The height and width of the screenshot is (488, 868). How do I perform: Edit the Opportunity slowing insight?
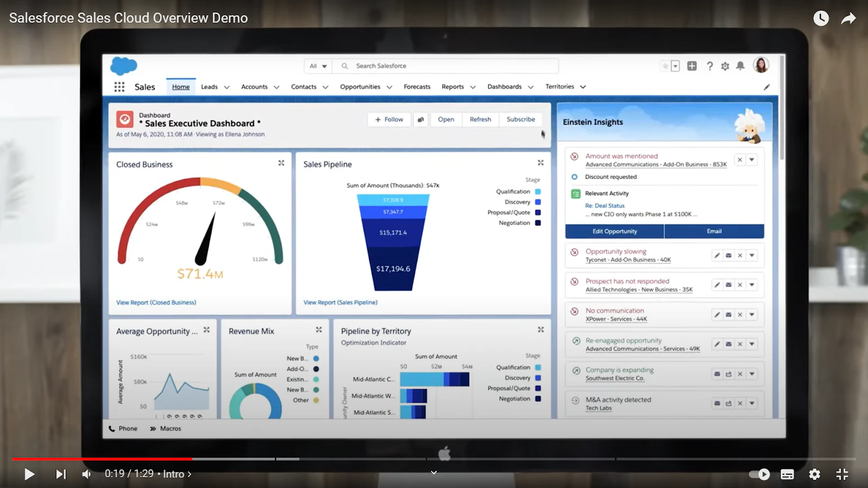tap(717, 255)
